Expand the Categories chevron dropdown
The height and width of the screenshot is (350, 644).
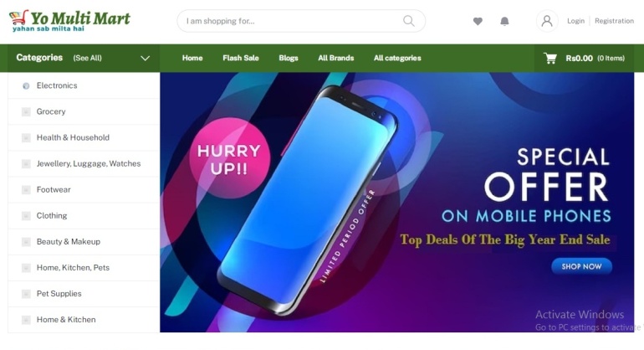[x=145, y=59]
